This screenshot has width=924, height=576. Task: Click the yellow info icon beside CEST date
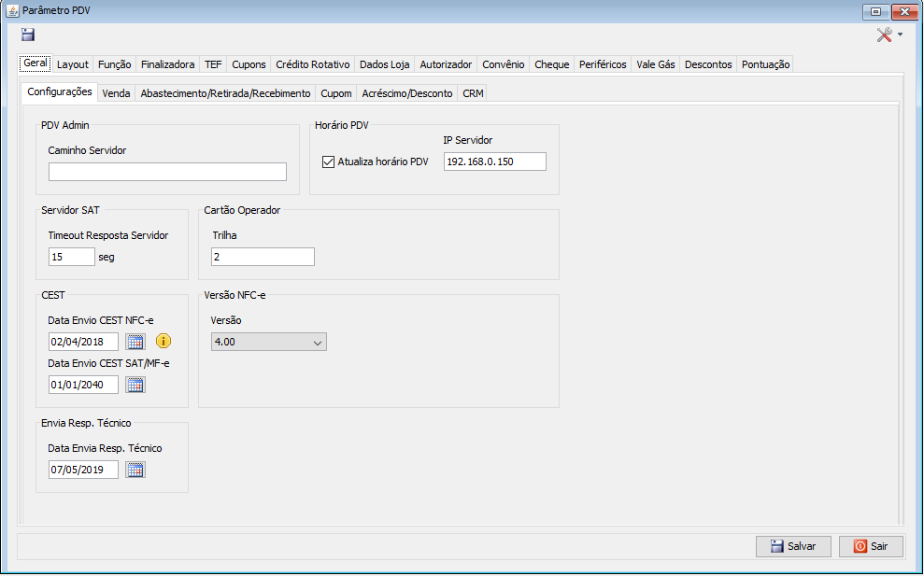(x=163, y=341)
